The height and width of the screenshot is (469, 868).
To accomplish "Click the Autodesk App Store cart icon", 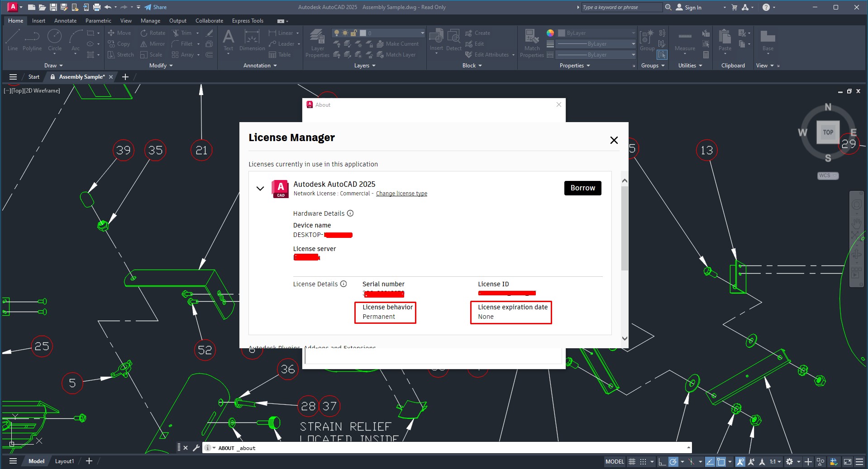I will point(734,7).
